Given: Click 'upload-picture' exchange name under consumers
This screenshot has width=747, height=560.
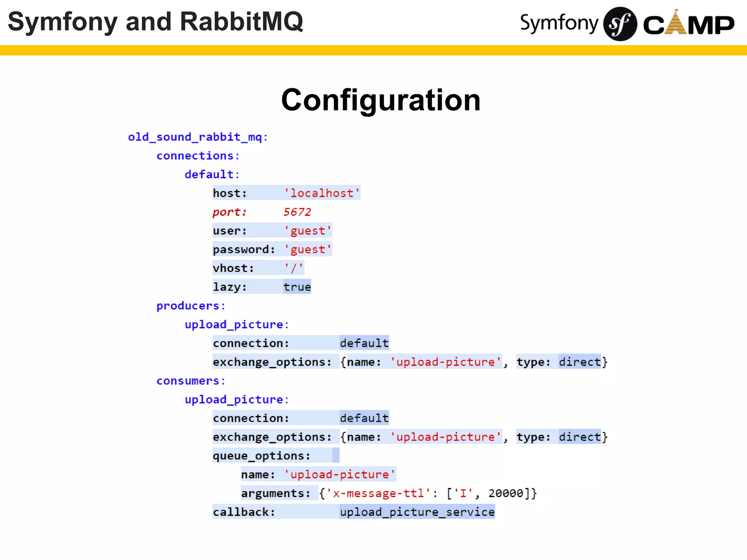Looking at the screenshot, I should 446,437.
